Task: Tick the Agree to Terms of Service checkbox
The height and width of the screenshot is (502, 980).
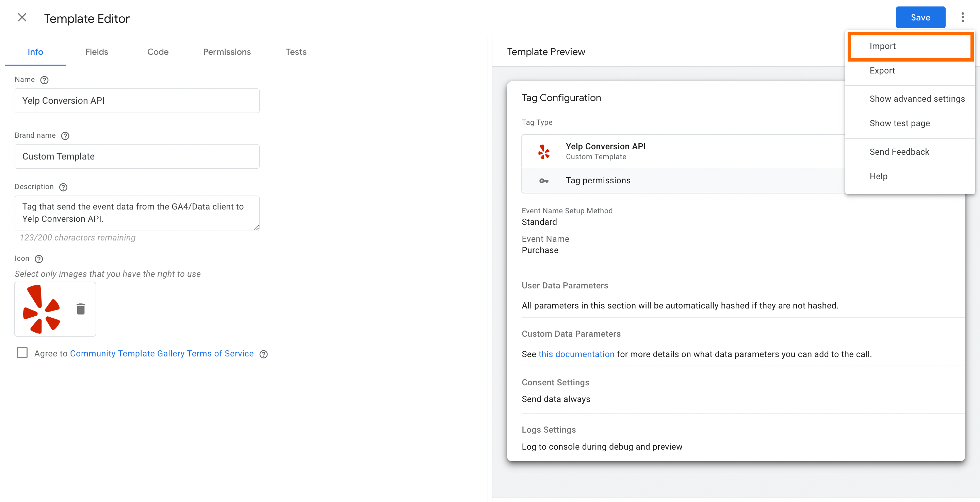Action: (x=22, y=353)
